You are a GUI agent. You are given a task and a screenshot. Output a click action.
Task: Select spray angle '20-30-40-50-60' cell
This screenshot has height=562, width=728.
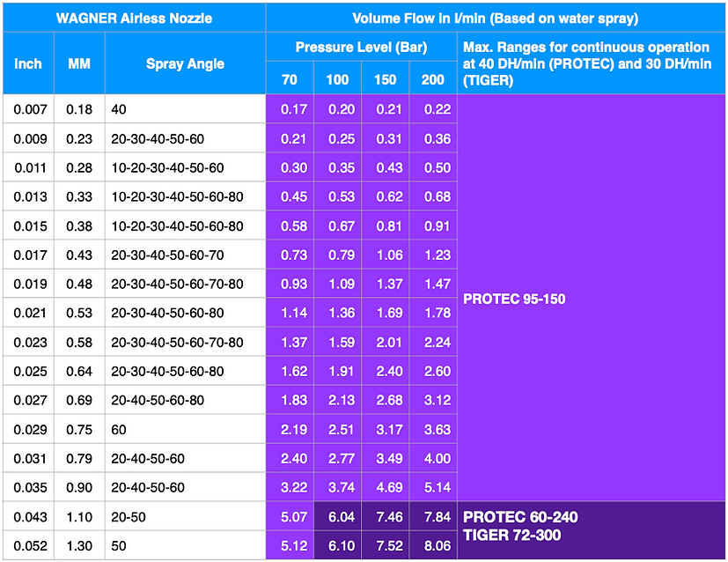tap(185, 138)
